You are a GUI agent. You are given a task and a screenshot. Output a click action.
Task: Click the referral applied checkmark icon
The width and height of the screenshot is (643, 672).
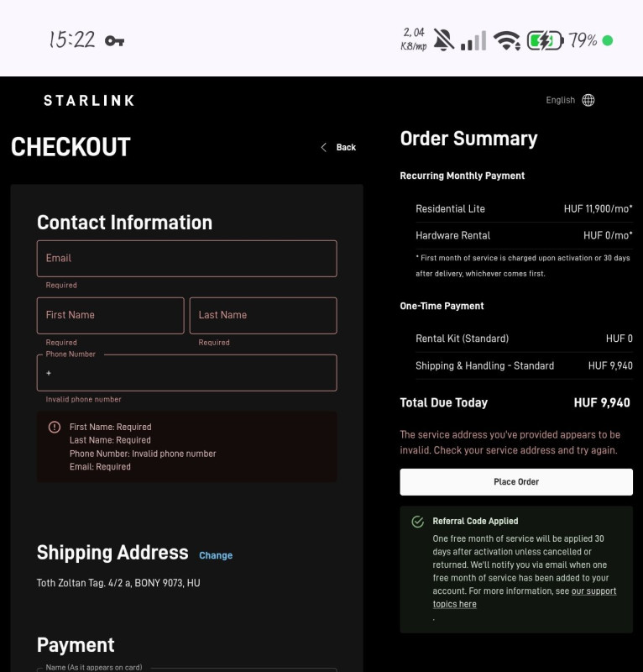point(417,522)
